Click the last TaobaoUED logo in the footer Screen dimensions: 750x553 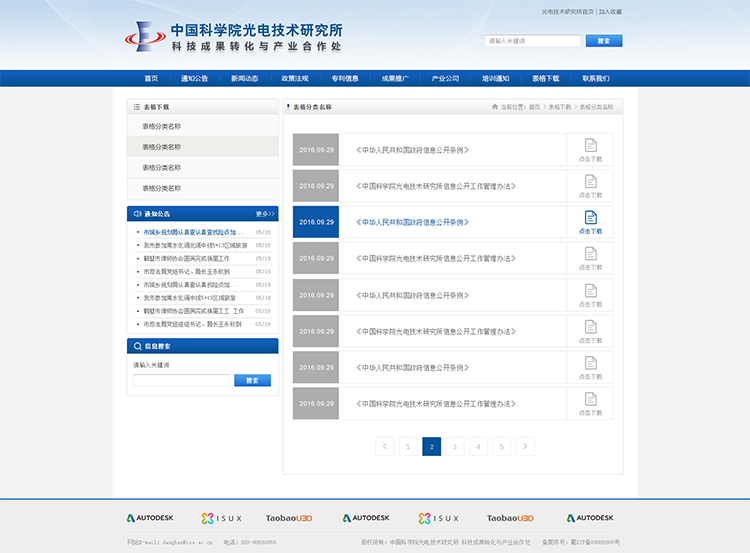(x=510, y=518)
